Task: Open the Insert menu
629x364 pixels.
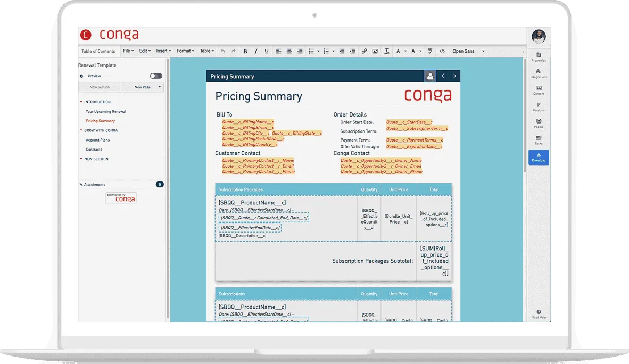Action: coord(163,51)
